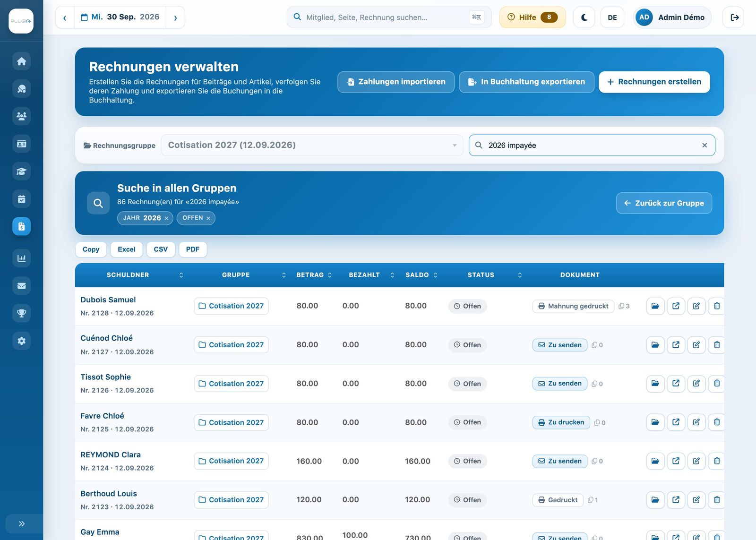Screen dimensions: 756x540
Task: Sort table by Schuldner column
Action: [128, 275]
